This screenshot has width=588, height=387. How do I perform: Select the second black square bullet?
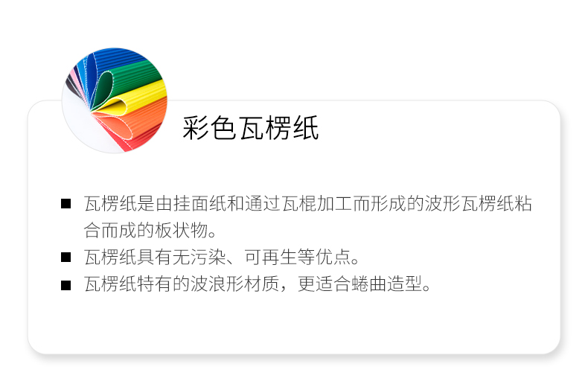[66, 258]
